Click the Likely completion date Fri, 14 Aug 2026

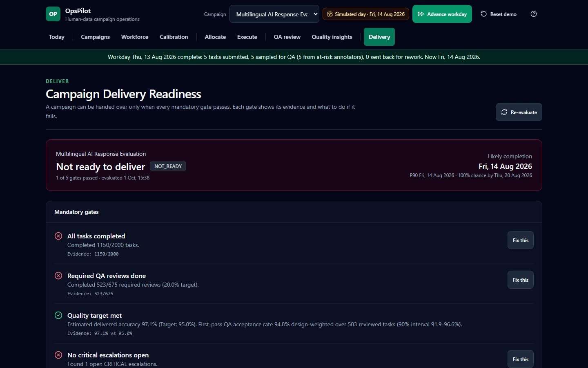coord(505,166)
